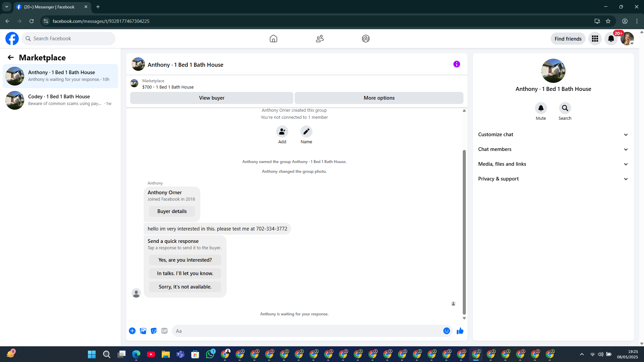The height and width of the screenshot is (362, 644).
Task: Search in conversation magnifier icon
Action: [565, 108]
